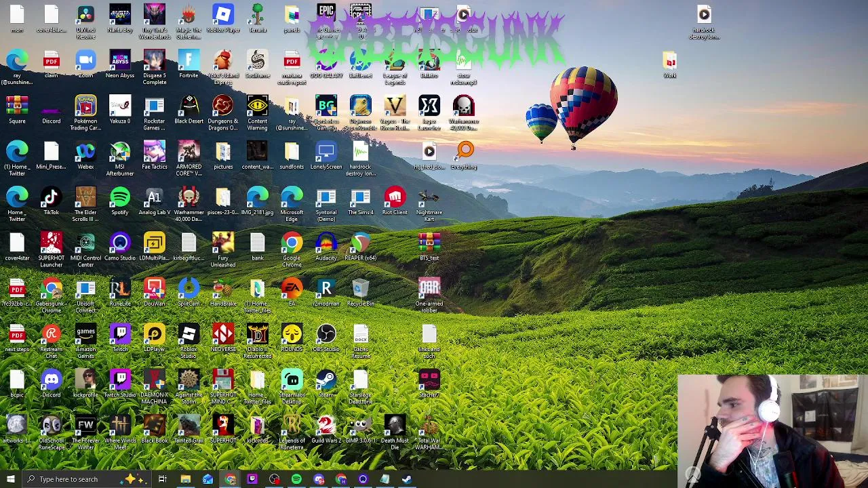The image size is (868, 488).
Task: Click the One-armed robber icon
Action: click(429, 296)
